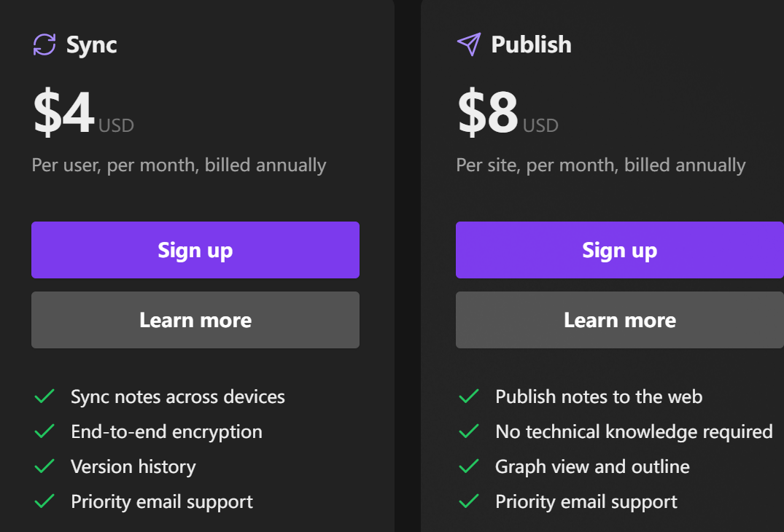Click the "Per user, per month, billed annually" text
This screenshot has width=784, height=532.
(179, 165)
